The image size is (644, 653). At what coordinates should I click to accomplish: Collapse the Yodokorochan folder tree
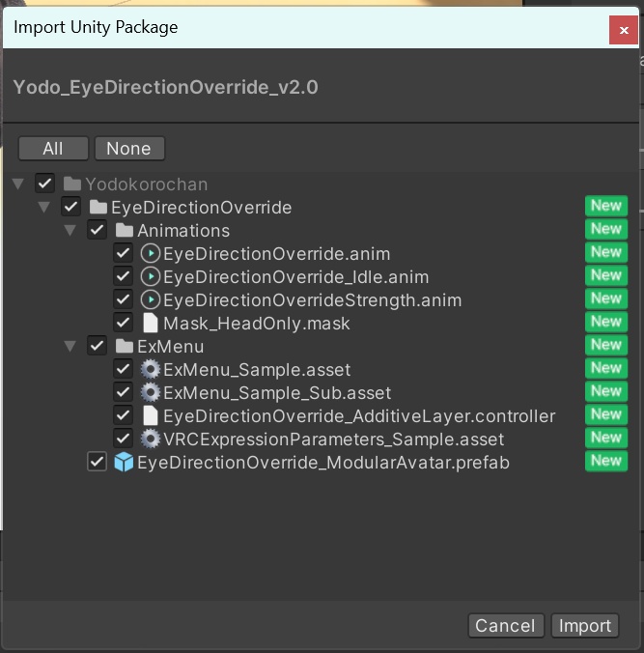click(x=18, y=184)
